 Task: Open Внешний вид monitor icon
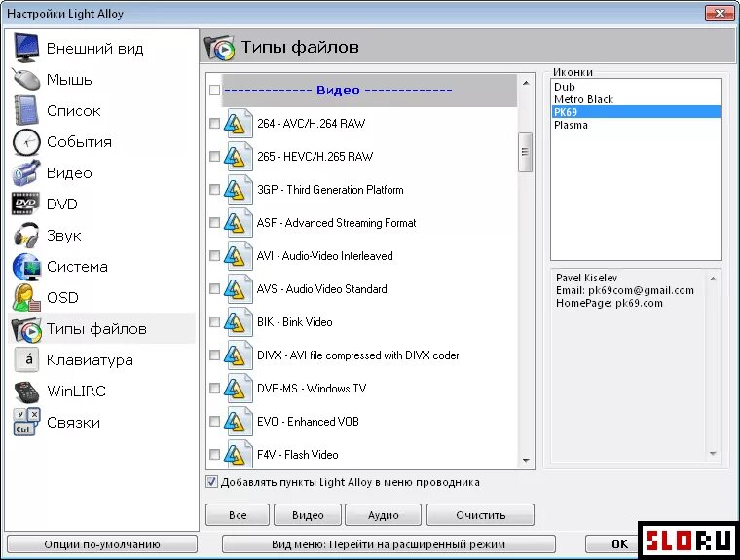tap(26, 48)
